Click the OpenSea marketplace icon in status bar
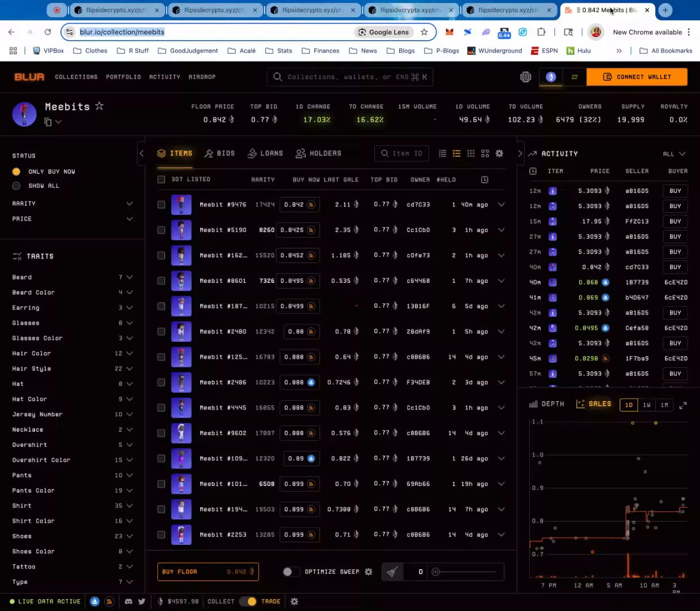The image size is (700, 611). 95,601
